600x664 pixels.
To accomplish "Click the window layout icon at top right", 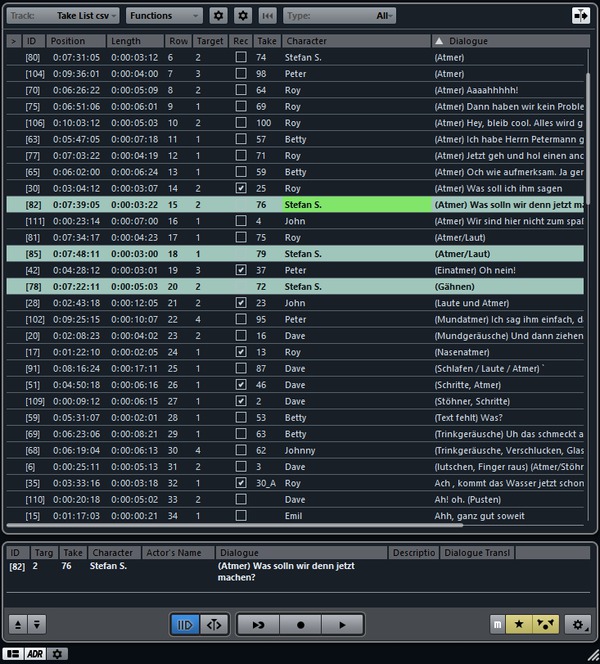I will click(x=579, y=16).
